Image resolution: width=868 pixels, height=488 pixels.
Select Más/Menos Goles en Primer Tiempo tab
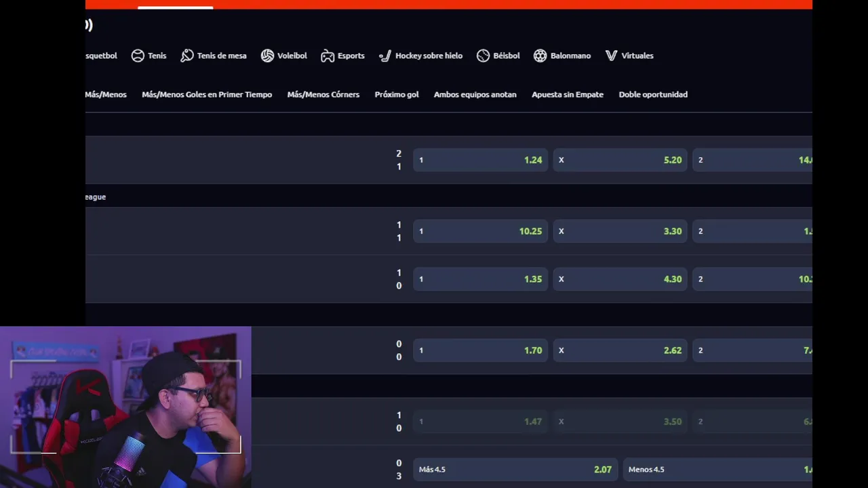[207, 94]
